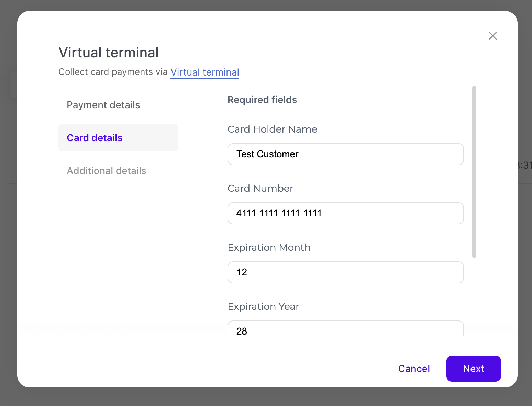Click the Card Holder Name input field
This screenshot has height=406, width=532.
coord(345,154)
